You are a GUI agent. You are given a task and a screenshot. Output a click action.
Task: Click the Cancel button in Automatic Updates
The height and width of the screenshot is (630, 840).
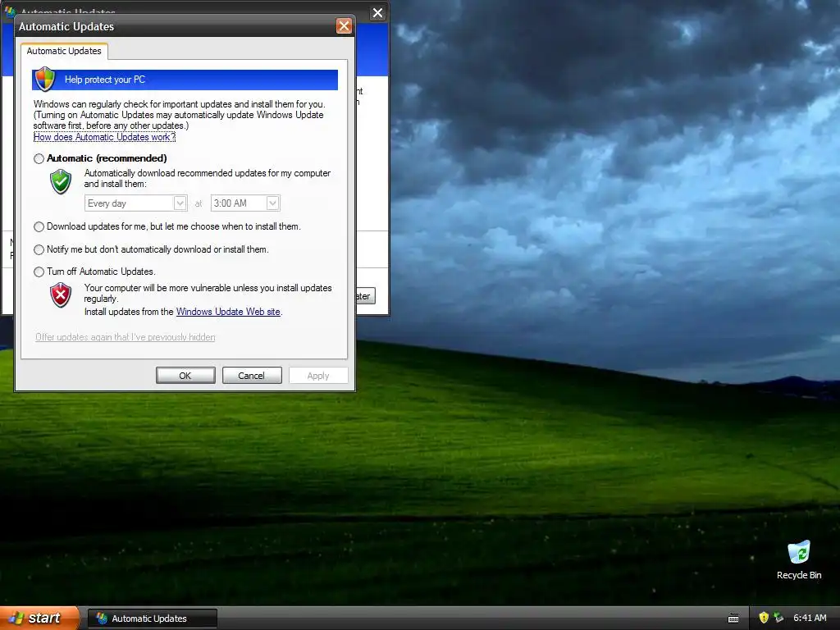point(251,376)
